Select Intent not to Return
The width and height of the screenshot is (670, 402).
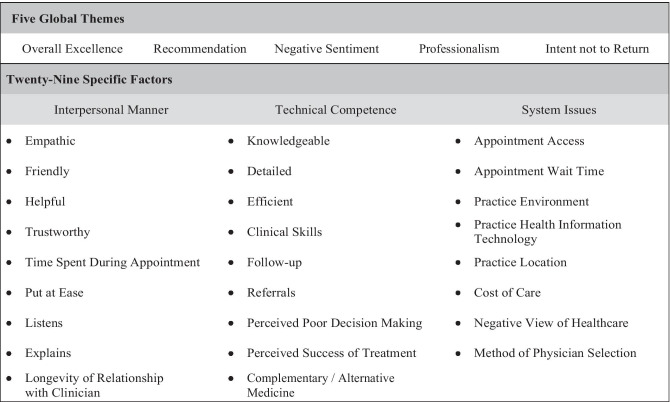(x=596, y=48)
